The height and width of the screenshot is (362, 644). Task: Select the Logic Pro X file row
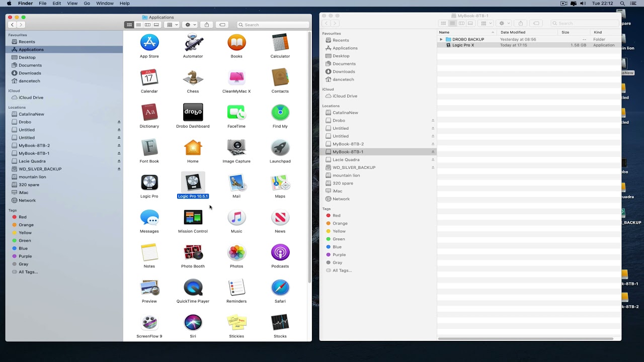coord(529,45)
